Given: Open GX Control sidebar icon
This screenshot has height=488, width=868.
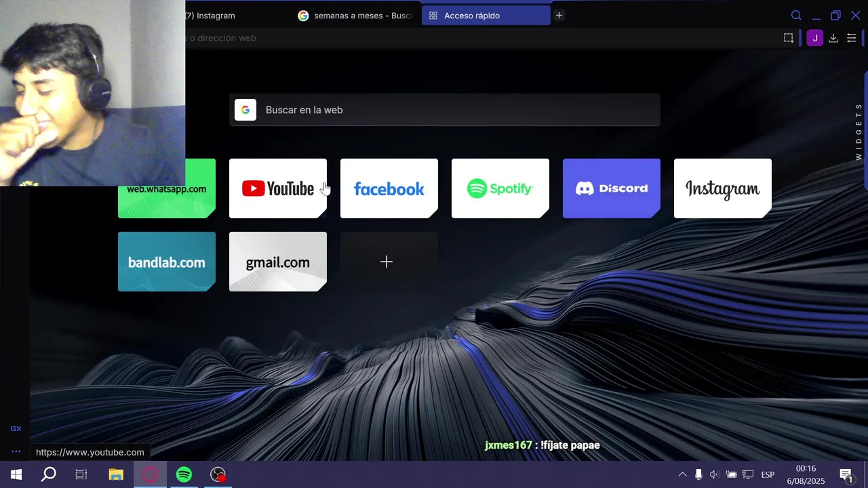Looking at the screenshot, I should 16,428.
